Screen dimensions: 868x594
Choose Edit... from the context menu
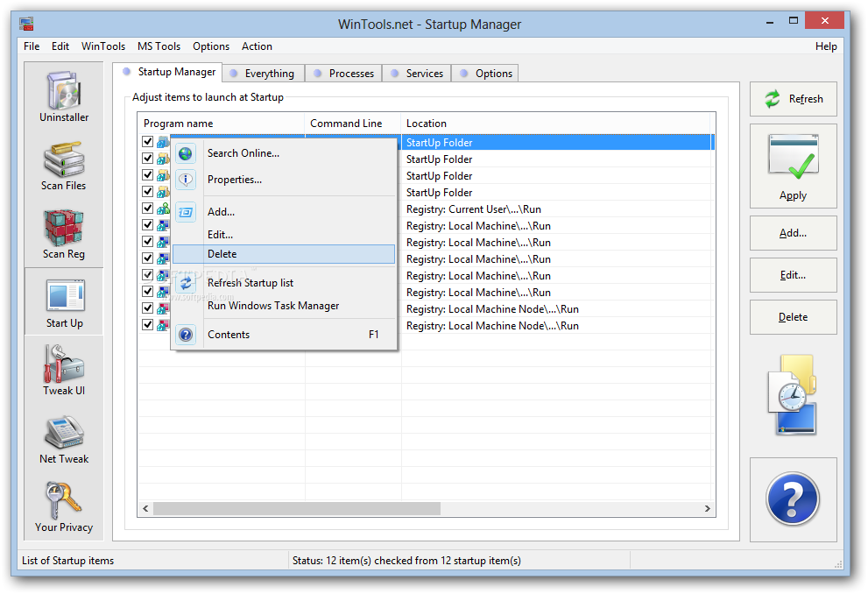(284, 235)
